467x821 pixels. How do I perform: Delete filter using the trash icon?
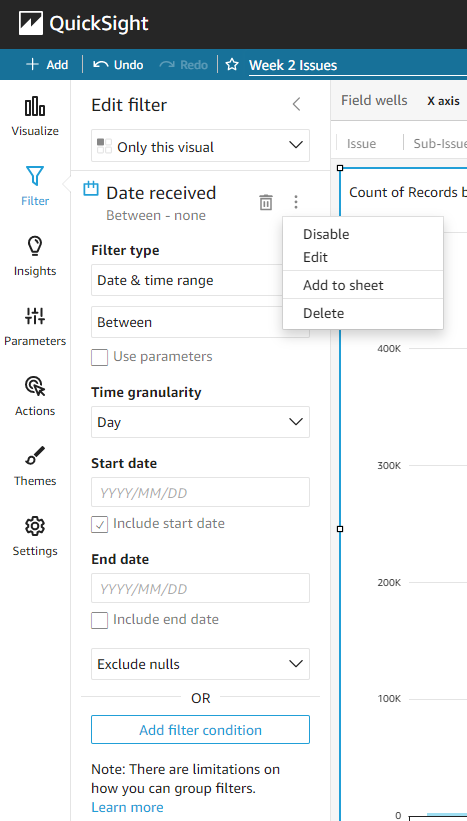(x=266, y=202)
